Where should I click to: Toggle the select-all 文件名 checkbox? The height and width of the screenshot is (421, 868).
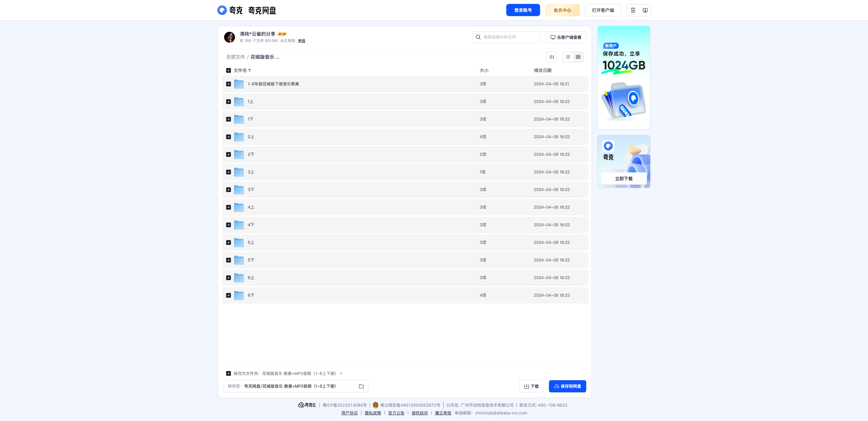[229, 70]
